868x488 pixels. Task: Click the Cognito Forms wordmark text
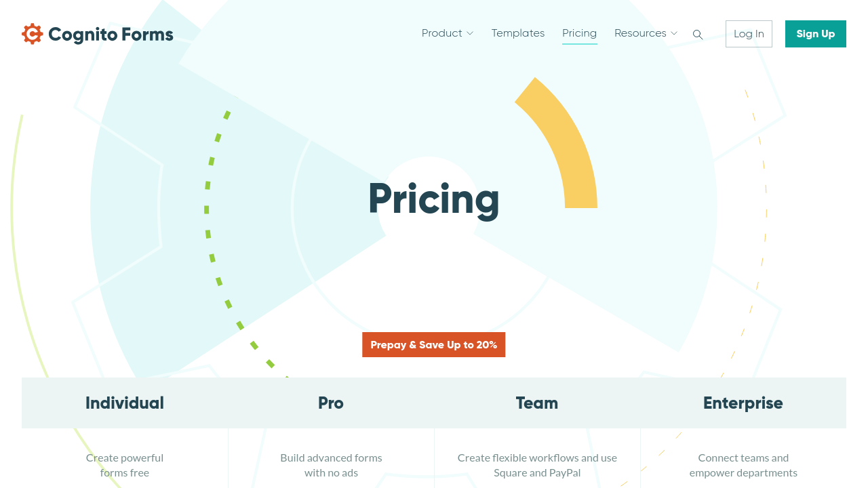(x=111, y=35)
